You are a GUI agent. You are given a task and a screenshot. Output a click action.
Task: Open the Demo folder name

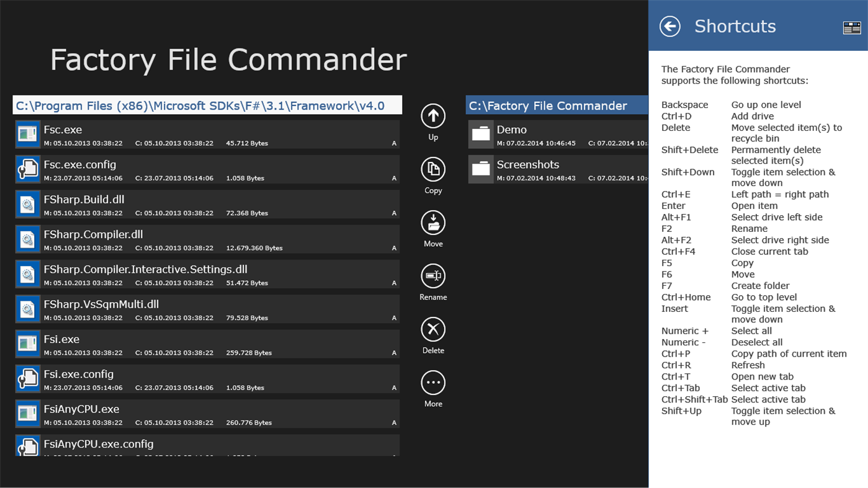tap(512, 130)
